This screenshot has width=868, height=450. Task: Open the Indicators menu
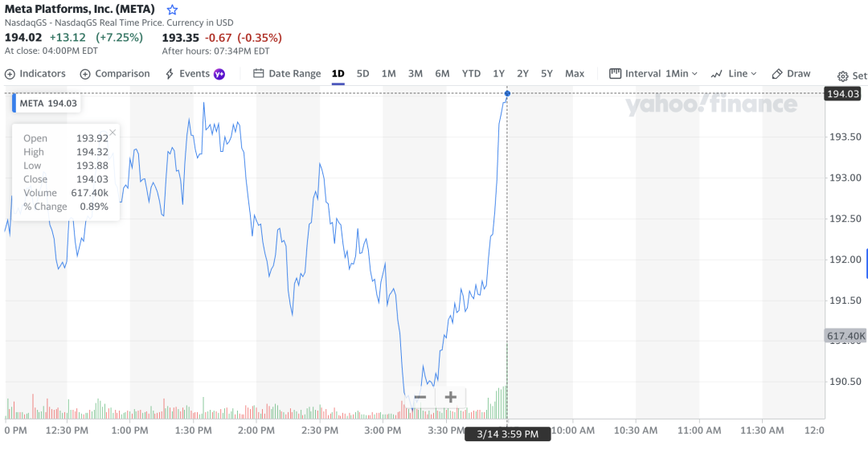pyautogui.click(x=35, y=74)
